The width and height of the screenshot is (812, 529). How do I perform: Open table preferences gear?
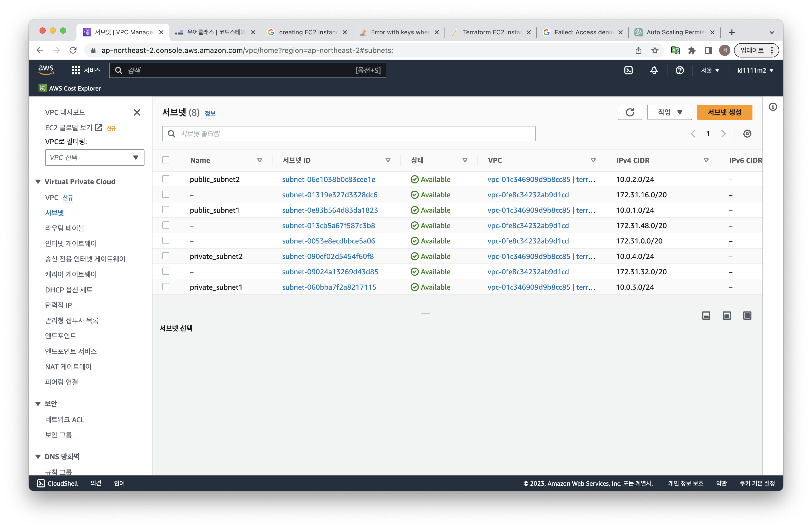pos(747,134)
